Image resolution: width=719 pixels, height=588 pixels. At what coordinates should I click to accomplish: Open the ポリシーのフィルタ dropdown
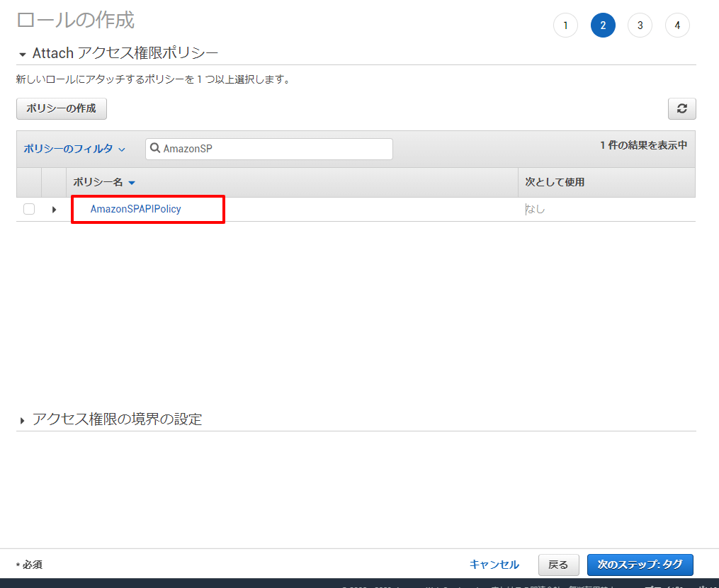[74, 149]
